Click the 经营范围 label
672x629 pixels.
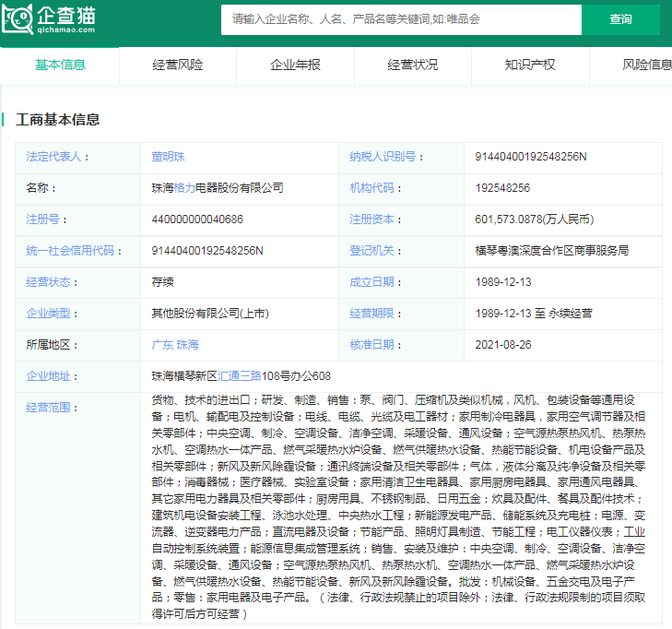tap(48, 408)
